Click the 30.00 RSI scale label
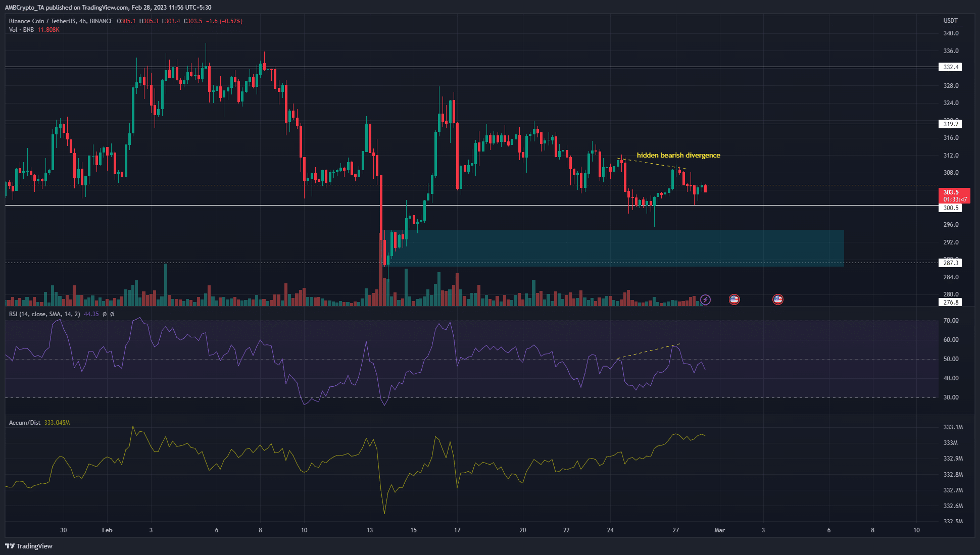The width and height of the screenshot is (980, 555). tap(951, 397)
